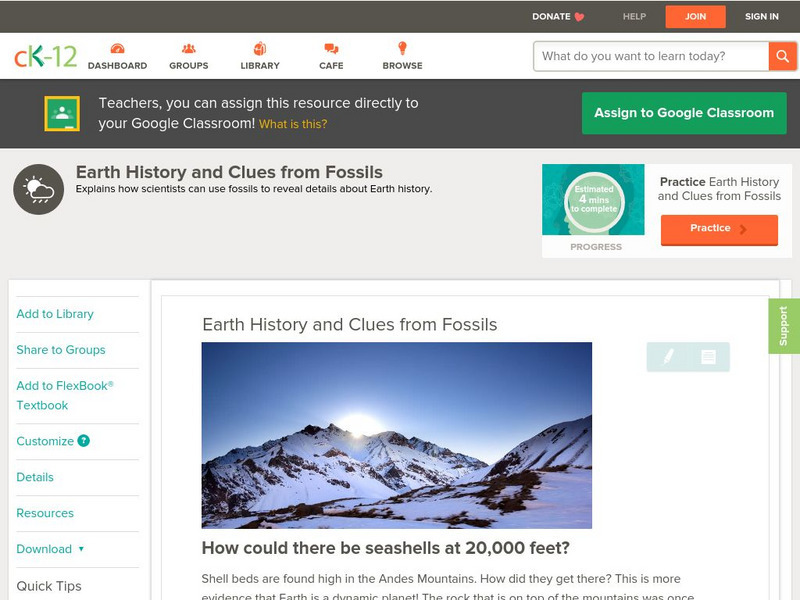Click the snowy mountain lesson image

pyautogui.click(x=396, y=435)
